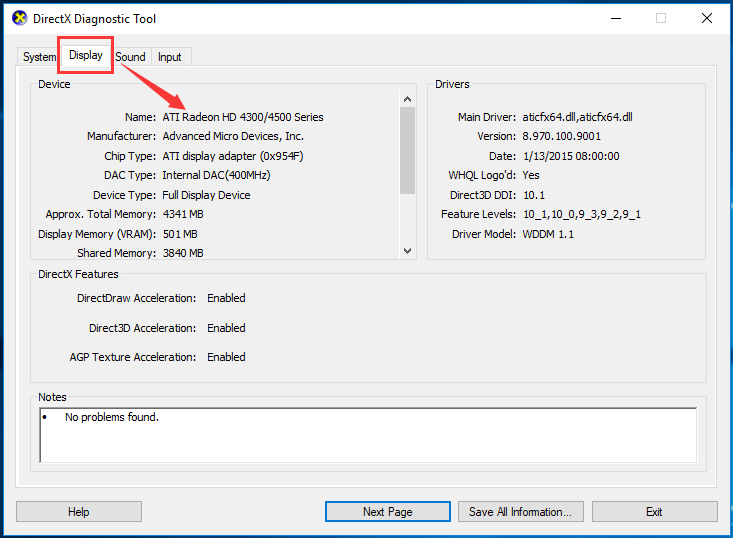The image size is (733, 538).
Task: Click the manufacturer Advanced Micro Devices, Inc.
Action: click(233, 136)
